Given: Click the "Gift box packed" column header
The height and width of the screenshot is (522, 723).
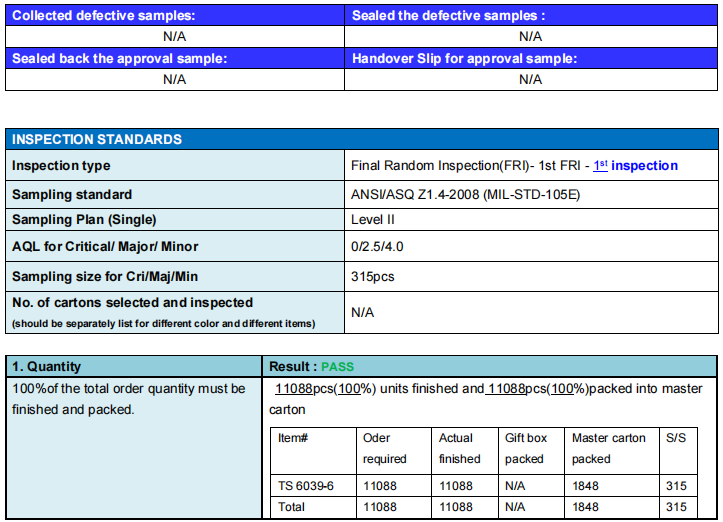Looking at the screenshot, I should [526, 448].
